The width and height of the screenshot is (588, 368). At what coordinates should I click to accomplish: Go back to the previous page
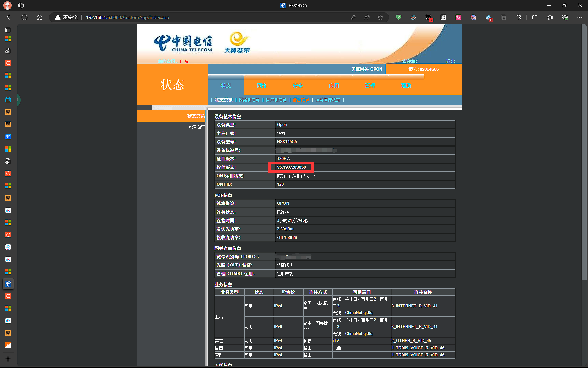click(x=10, y=17)
